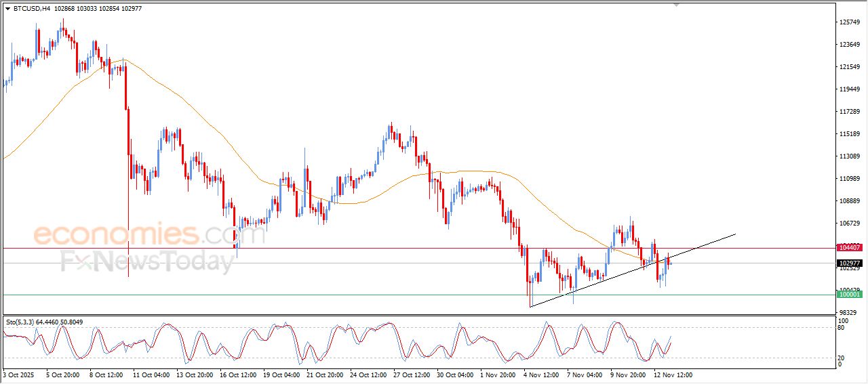The width and height of the screenshot is (868, 384).
Task: Click the economies.com watermark logo
Action: [149, 235]
